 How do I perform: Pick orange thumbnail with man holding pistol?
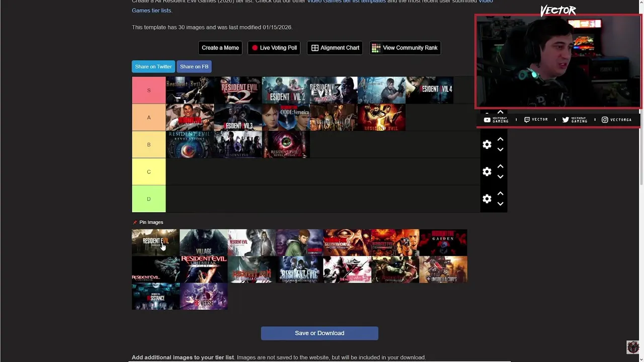(395, 242)
